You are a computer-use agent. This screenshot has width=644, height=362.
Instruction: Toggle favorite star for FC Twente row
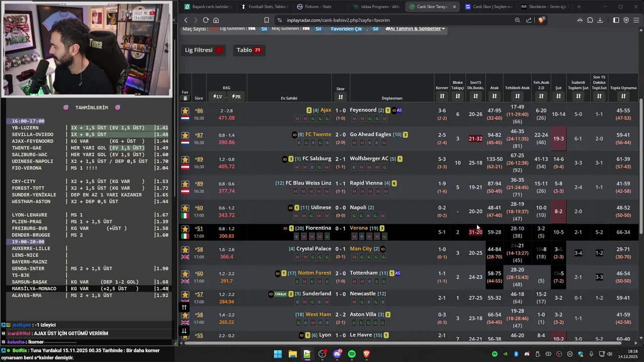point(185,135)
